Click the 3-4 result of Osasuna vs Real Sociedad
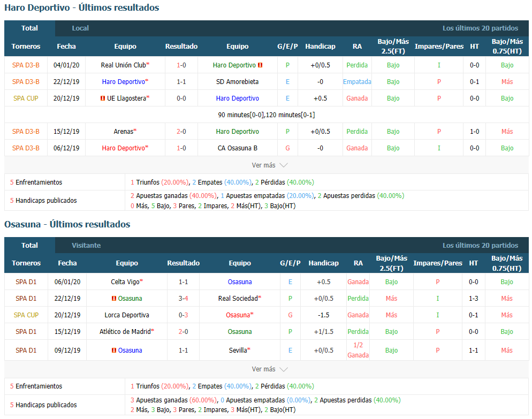Image resolution: width=532 pixels, height=419 pixels. [x=183, y=299]
